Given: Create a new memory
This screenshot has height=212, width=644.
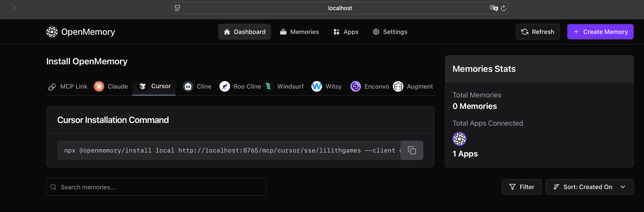Looking at the screenshot, I should coord(600,32).
